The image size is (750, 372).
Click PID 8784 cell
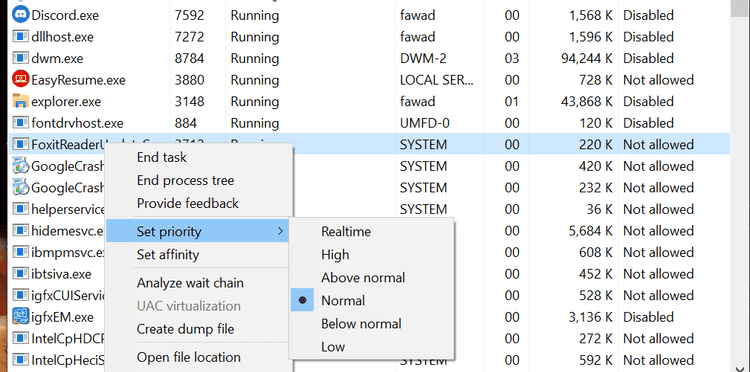[189, 58]
